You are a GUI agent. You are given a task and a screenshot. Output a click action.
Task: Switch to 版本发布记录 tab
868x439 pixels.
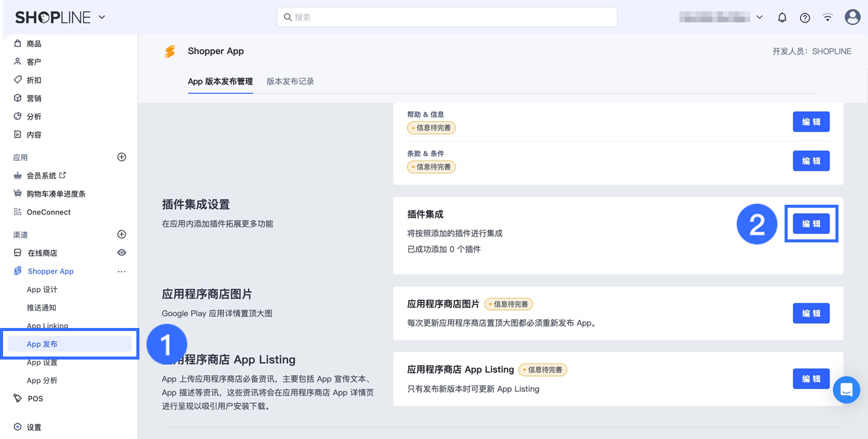point(290,81)
